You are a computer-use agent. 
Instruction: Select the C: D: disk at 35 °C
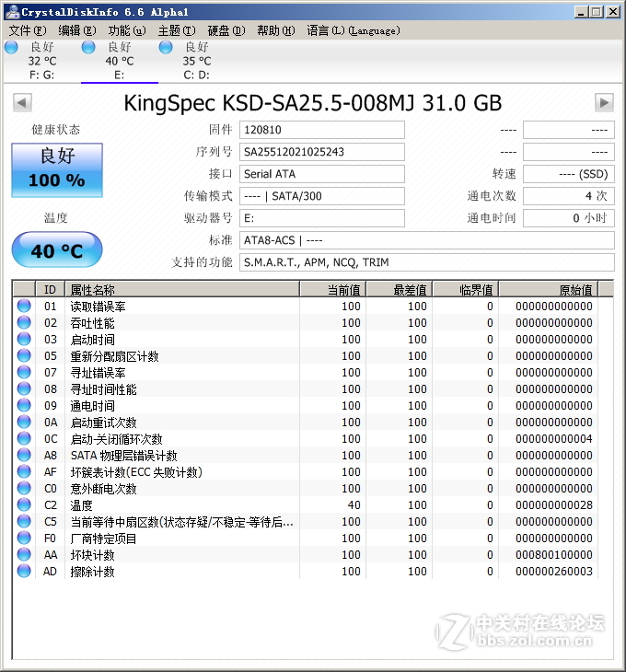pyautogui.click(x=197, y=61)
